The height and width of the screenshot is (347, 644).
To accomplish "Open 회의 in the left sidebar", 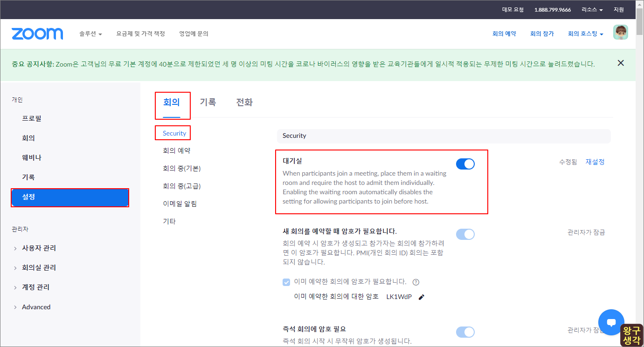I will [28, 138].
